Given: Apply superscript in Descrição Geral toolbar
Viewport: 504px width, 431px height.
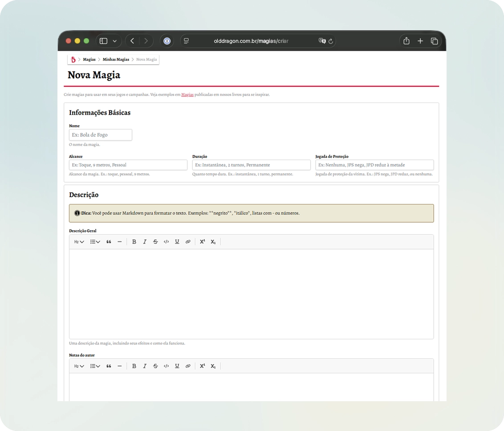Looking at the screenshot, I should [202, 242].
